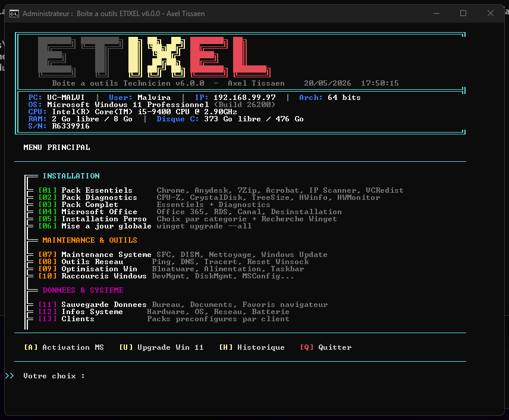
Task: Maximize the ETIXEL console window
Action: [463, 13]
